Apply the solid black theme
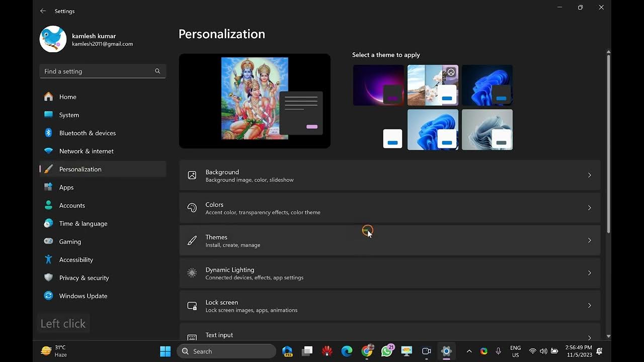644x362 pixels. pos(378,130)
